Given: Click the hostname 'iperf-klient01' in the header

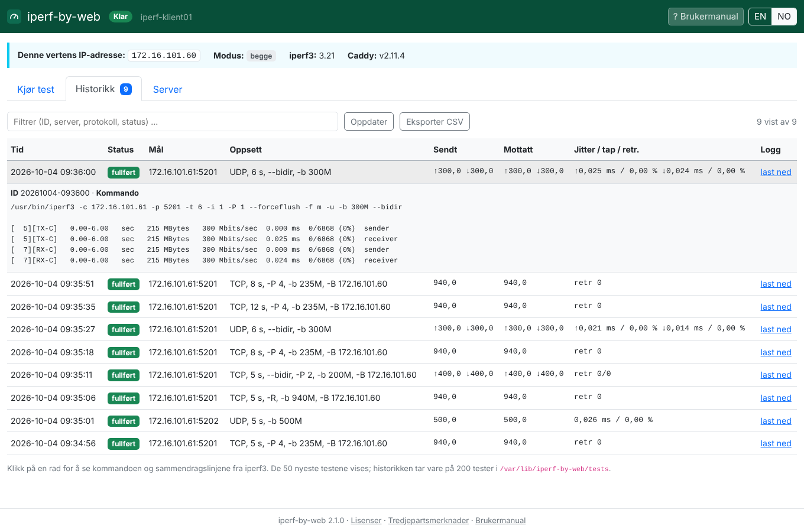Looking at the screenshot, I should (166, 17).
